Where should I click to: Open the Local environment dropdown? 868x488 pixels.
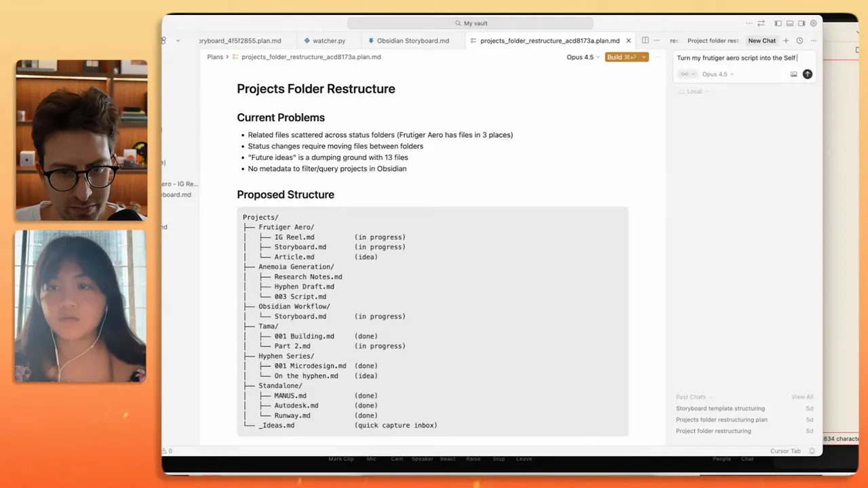(694, 91)
